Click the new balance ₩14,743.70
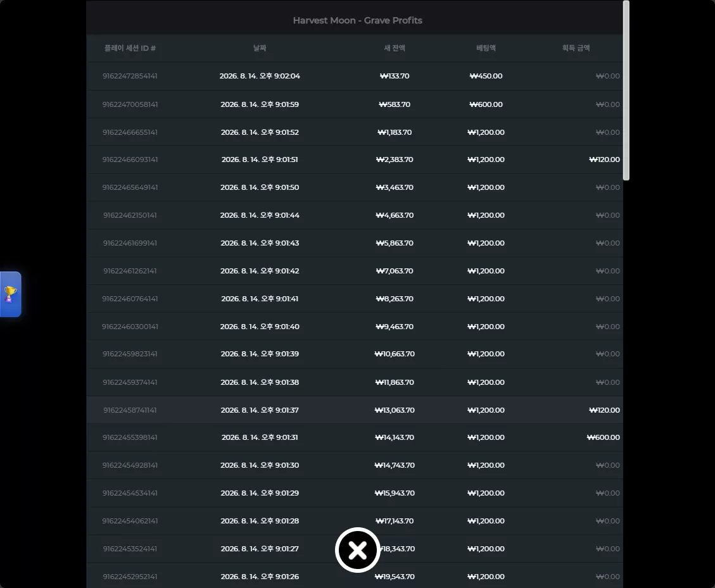 (395, 465)
